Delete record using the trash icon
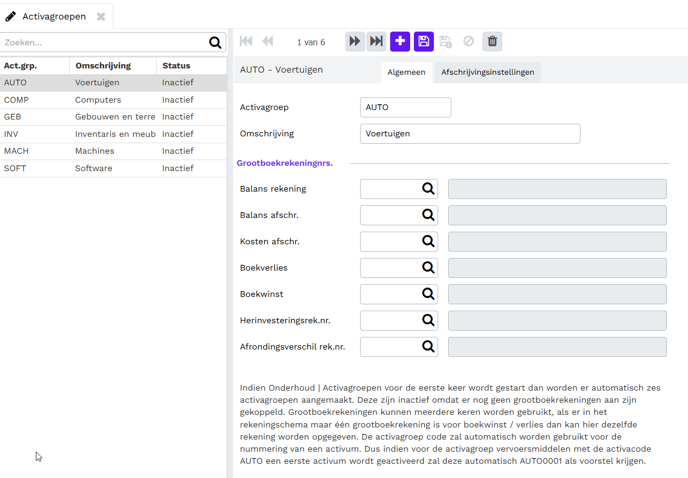The height and width of the screenshot is (478, 688). coord(492,42)
